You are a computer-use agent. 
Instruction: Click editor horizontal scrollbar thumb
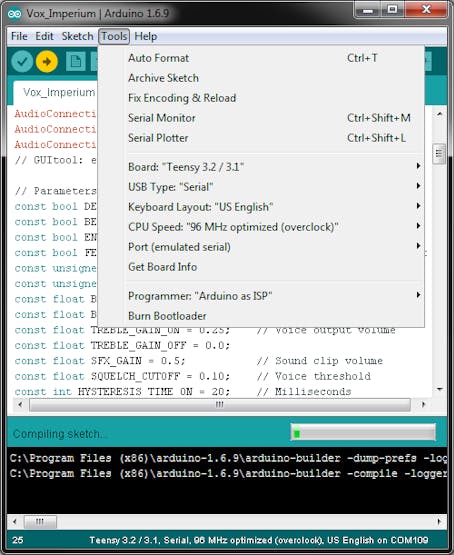(220, 405)
